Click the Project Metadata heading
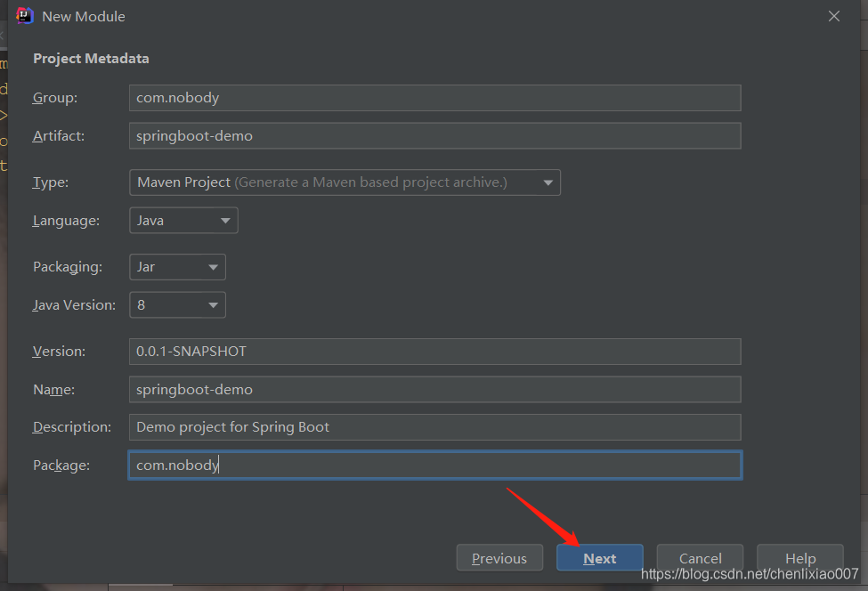Viewport: 868px width, 591px height. pyautogui.click(x=91, y=59)
